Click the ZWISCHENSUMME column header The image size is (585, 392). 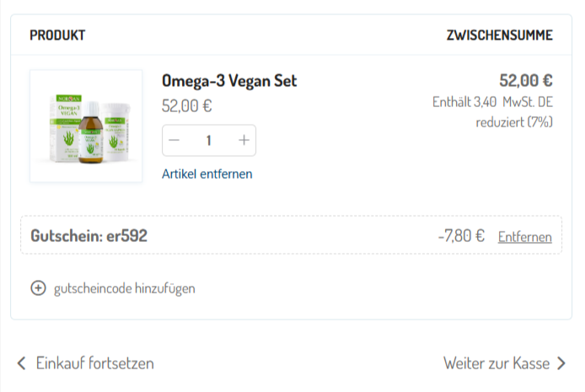[x=499, y=35]
